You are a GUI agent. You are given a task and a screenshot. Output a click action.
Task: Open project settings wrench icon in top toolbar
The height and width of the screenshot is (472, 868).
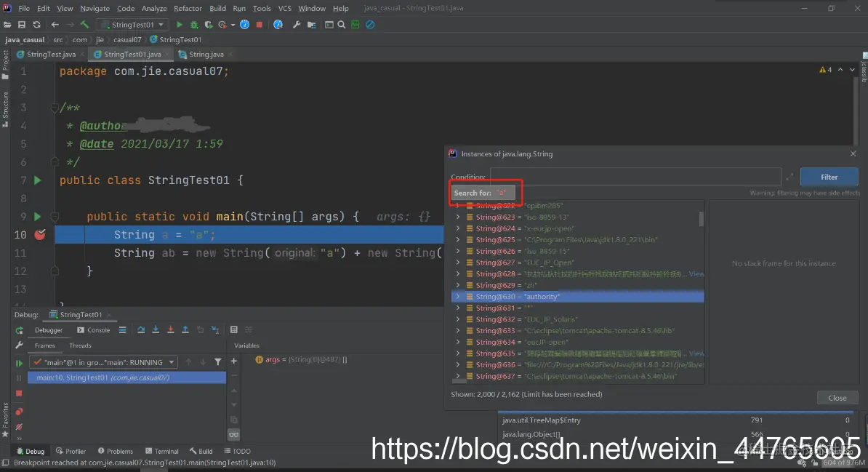[x=297, y=25]
